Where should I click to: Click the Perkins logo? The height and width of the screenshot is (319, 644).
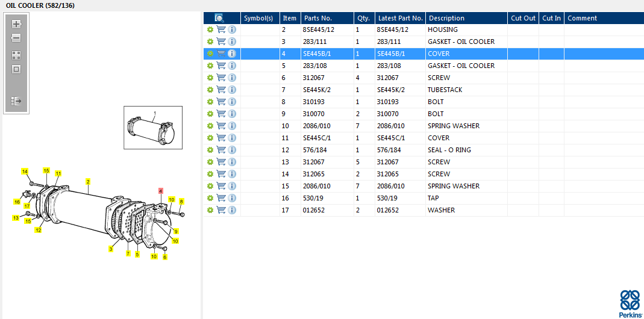pos(630,303)
